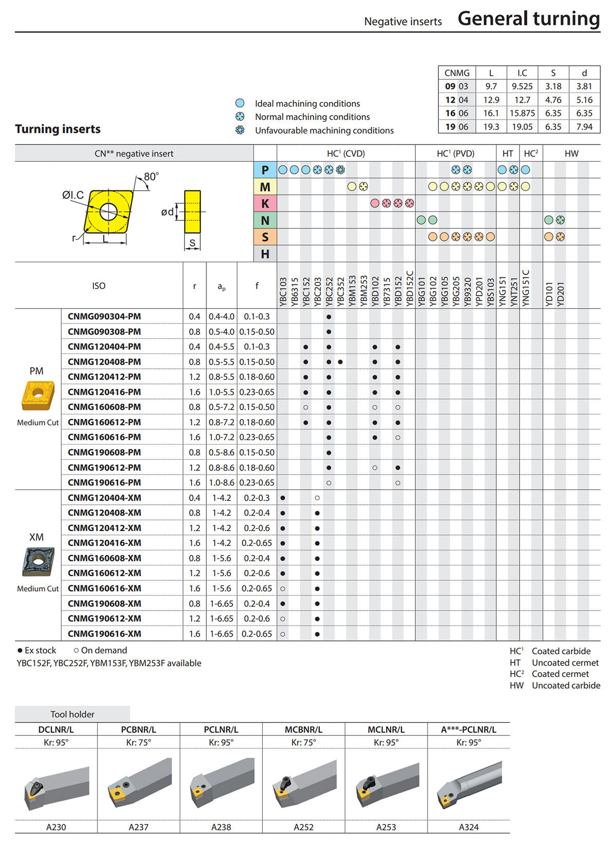Select the CNMG120404-XM row label

104,498
